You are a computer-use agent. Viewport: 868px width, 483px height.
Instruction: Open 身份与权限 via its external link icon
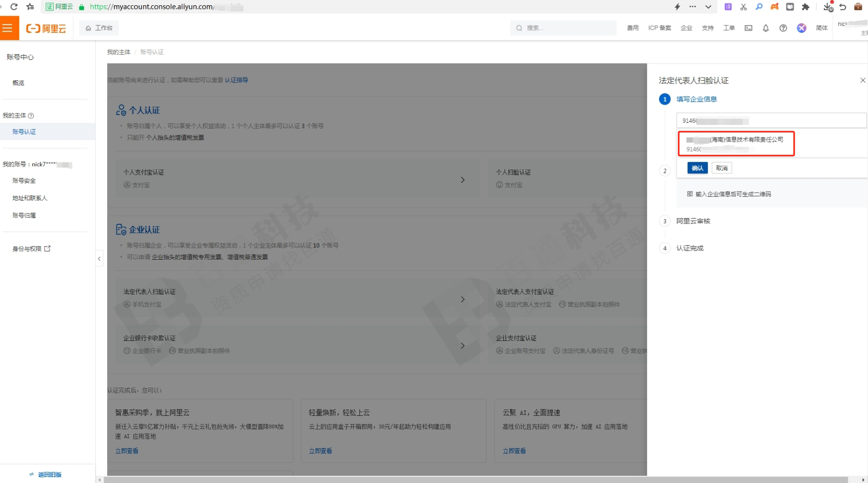(48, 248)
